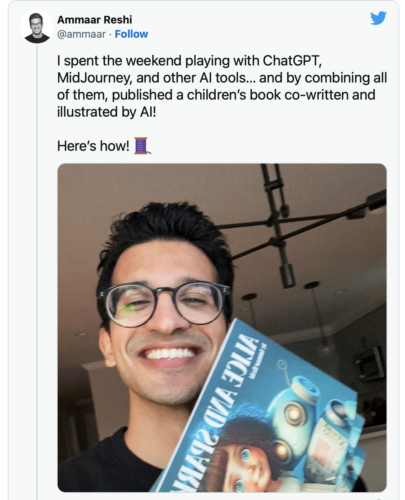The width and height of the screenshot is (405, 500).
Task: Open the attached selfie photo
Action: 222,328
